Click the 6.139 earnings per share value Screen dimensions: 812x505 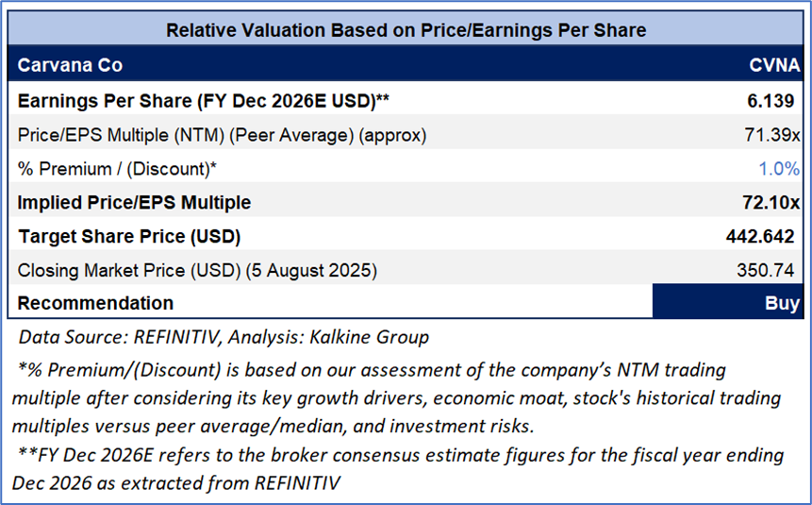pyautogui.click(x=773, y=100)
